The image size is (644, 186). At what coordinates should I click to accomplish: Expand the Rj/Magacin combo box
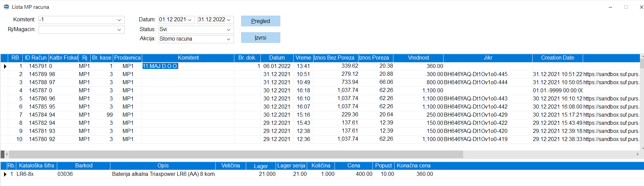click(x=119, y=30)
